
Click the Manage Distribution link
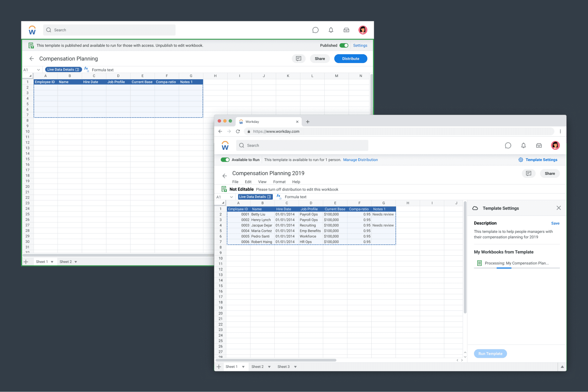[x=360, y=160]
